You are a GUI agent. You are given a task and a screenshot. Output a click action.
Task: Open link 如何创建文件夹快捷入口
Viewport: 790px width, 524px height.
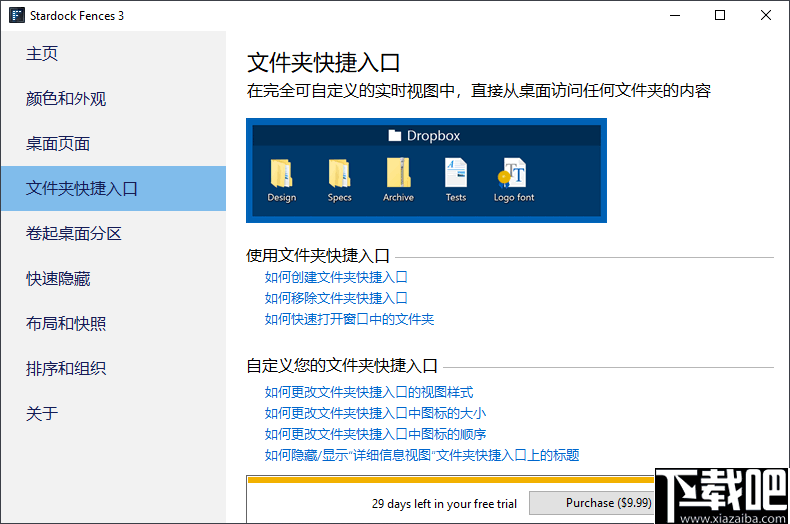pos(336,277)
